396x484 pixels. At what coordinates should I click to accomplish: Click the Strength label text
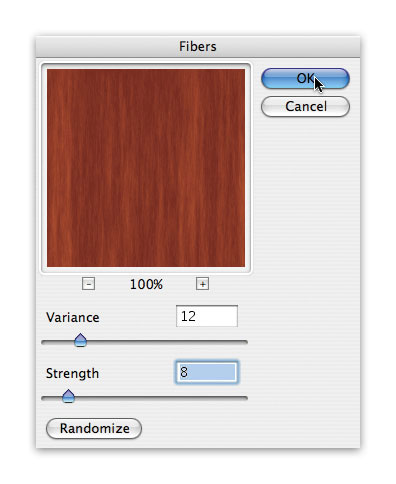pos(72,373)
